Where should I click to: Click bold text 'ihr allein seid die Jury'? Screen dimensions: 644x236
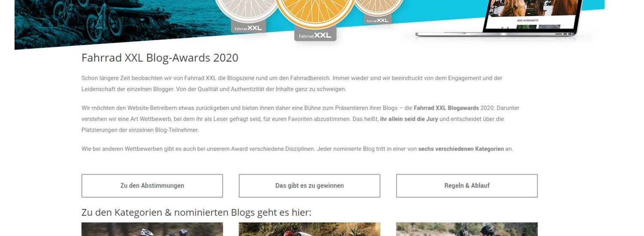[x=409, y=119]
